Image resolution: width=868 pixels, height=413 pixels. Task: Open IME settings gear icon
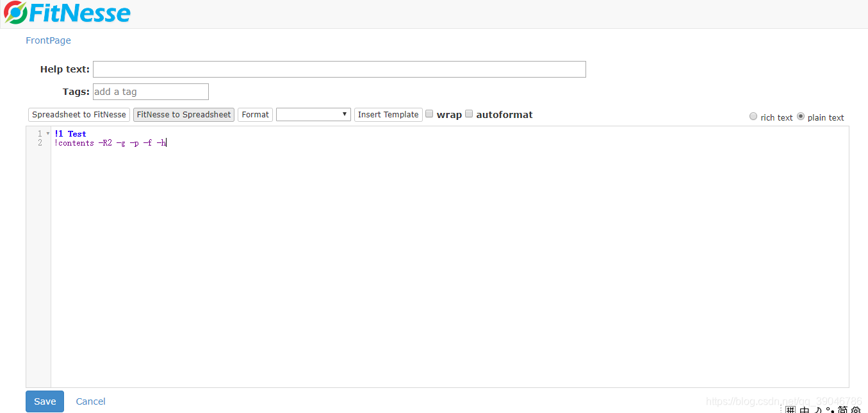(x=856, y=410)
